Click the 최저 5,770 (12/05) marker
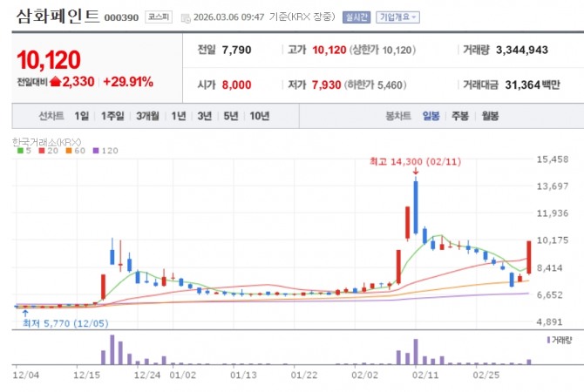 [x=65, y=323]
